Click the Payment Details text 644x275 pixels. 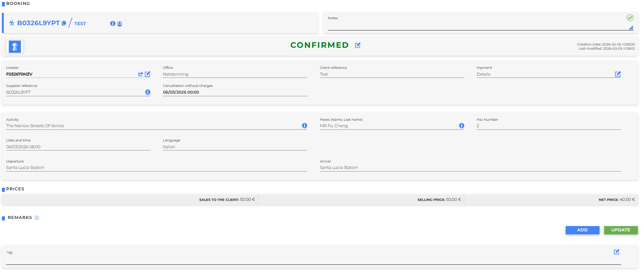click(x=483, y=74)
